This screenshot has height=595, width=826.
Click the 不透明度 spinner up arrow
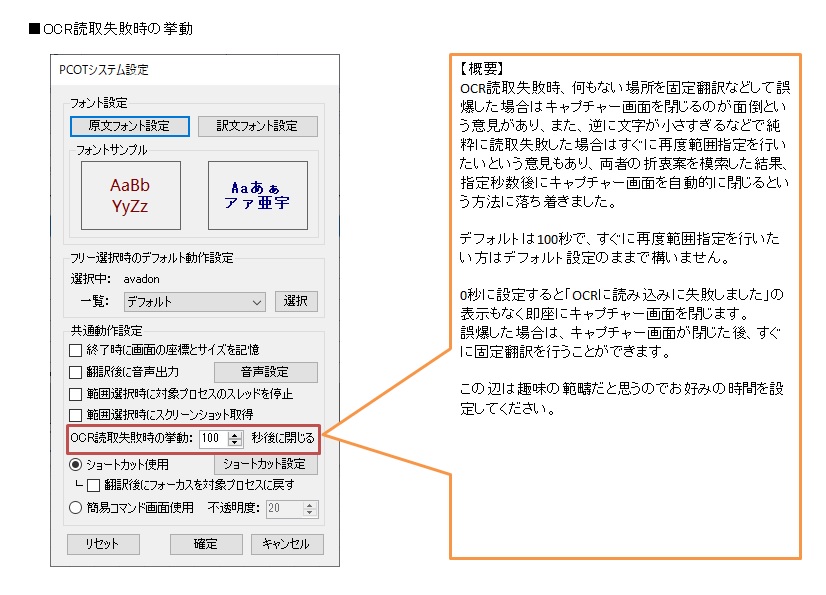310,505
